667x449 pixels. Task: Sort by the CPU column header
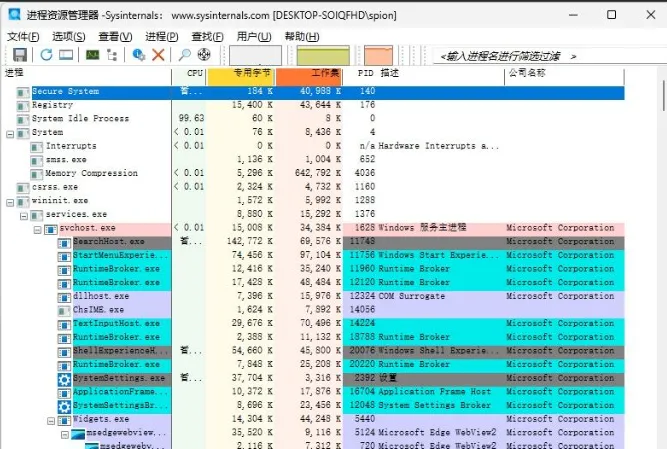coord(189,75)
